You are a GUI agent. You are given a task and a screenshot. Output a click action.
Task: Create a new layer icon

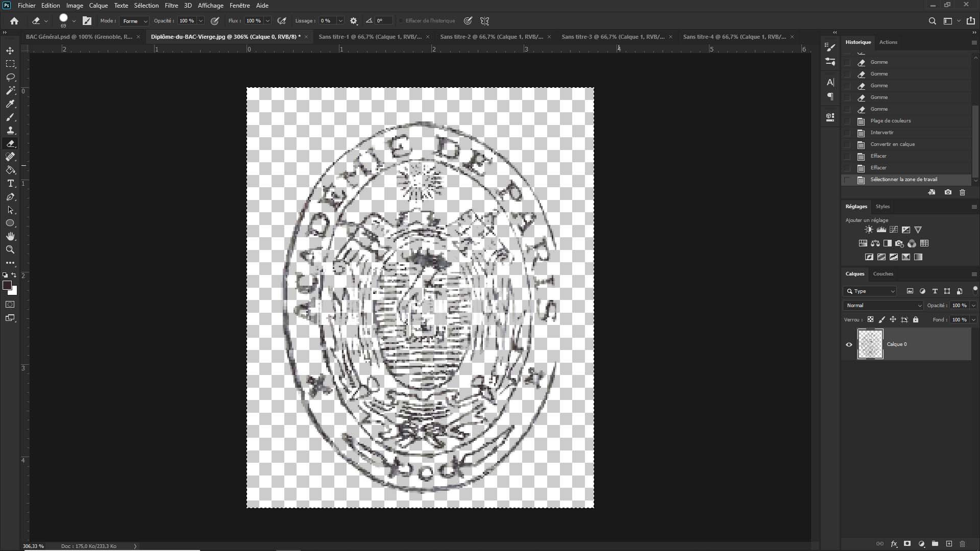point(949,544)
